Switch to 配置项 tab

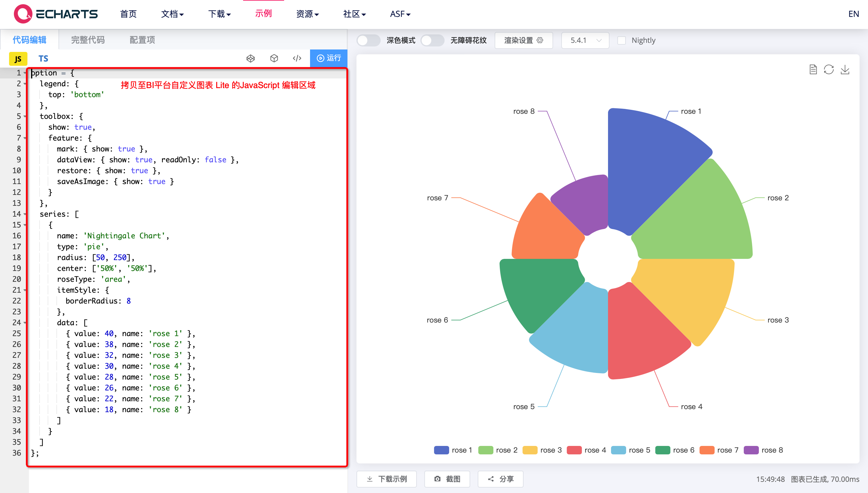point(142,40)
